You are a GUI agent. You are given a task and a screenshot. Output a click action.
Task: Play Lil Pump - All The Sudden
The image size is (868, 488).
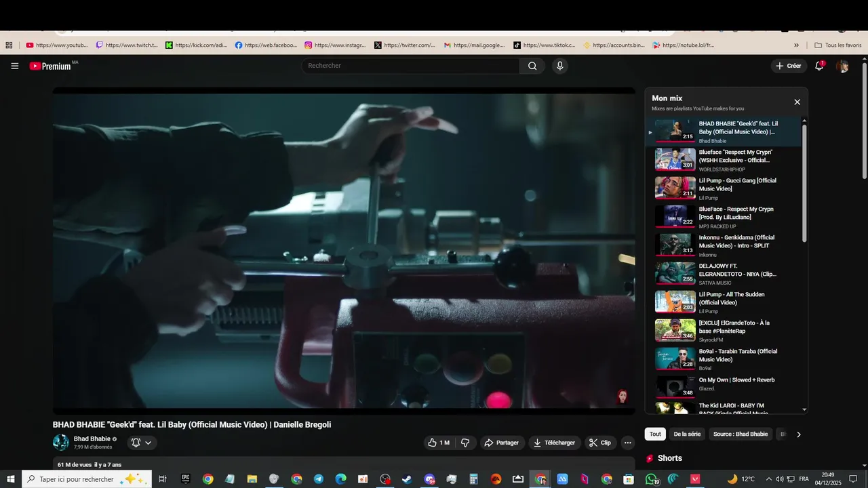(x=724, y=302)
